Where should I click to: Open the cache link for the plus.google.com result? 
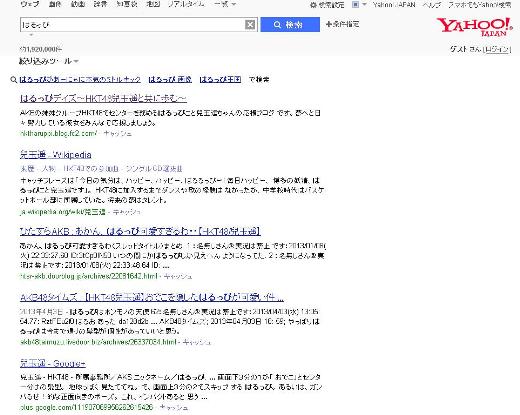click(174, 407)
